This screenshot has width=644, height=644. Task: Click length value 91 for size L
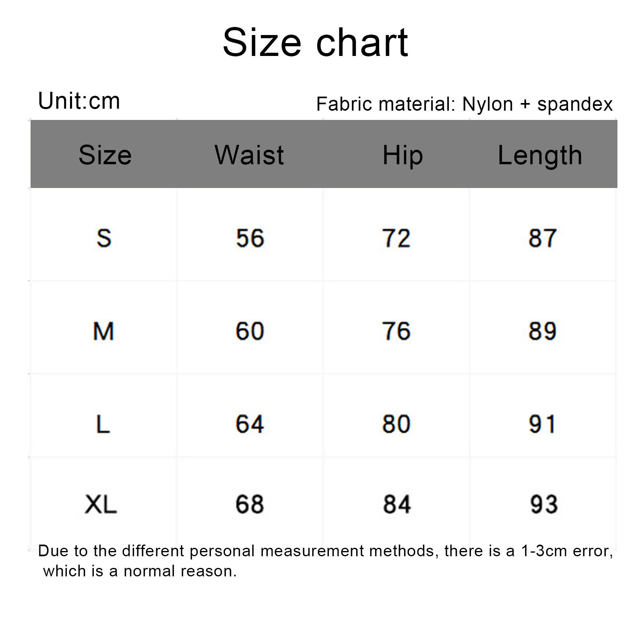coord(542,424)
